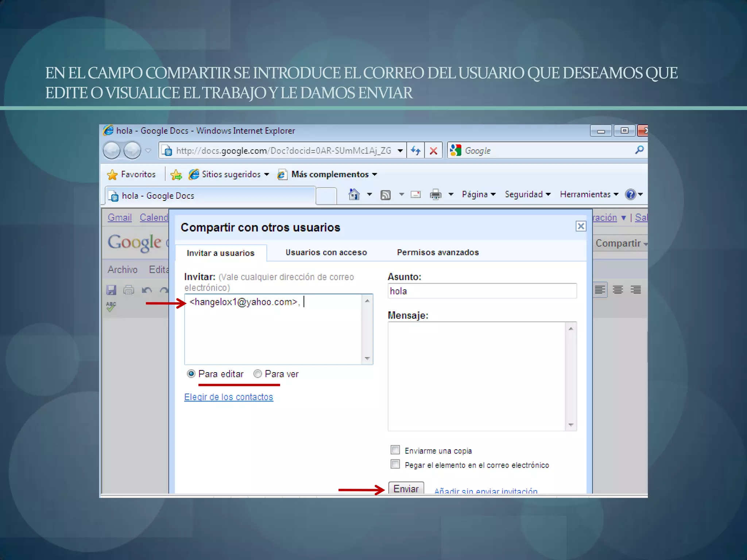Click the Save disk icon in Docs toolbar
Image resolution: width=747 pixels, height=560 pixels.
tap(111, 290)
